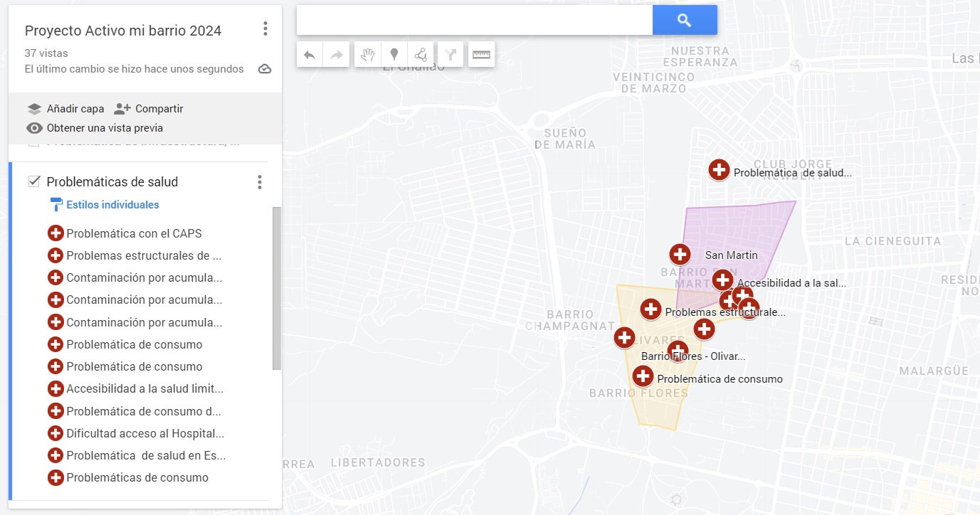The width and height of the screenshot is (980, 515).
Task: Select Problemática de salud en Es... list item
Action: (x=146, y=455)
